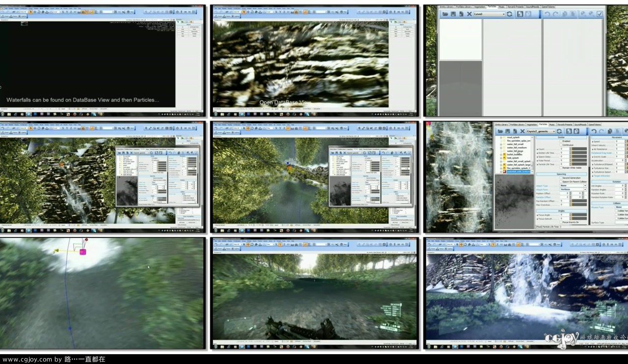
Task: Open the Attach Type dropdown showing None
Action: [573, 185]
